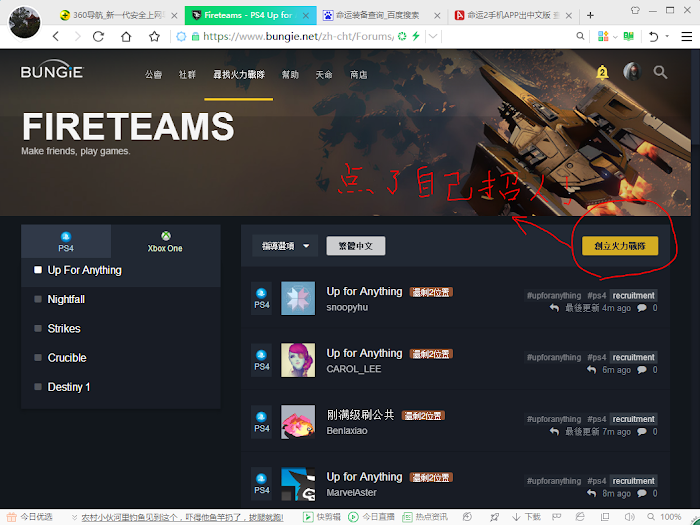
Task: Open MarvelAster's Up for Anything post
Action: (364, 477)
